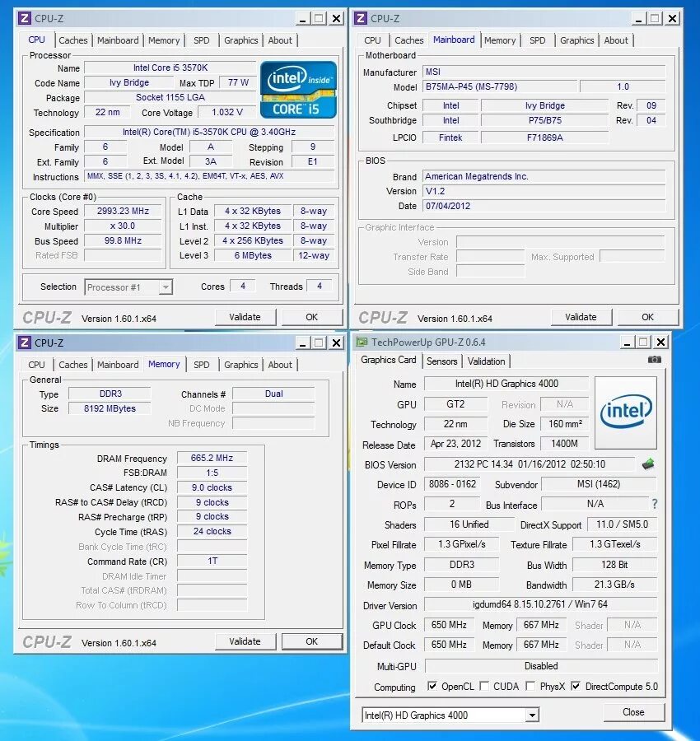
Task: Click Core Voltage value 1.032 V
Action: pos(226,113)
